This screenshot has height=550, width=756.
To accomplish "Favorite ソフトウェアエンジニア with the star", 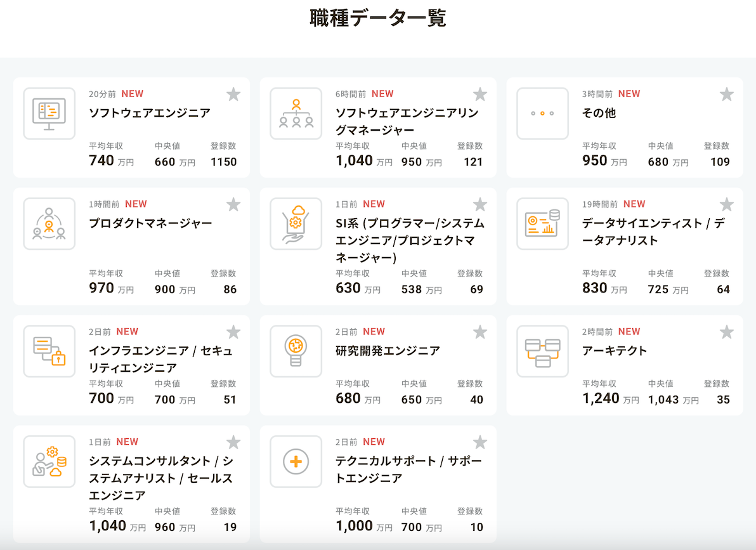I will point(233,95).
